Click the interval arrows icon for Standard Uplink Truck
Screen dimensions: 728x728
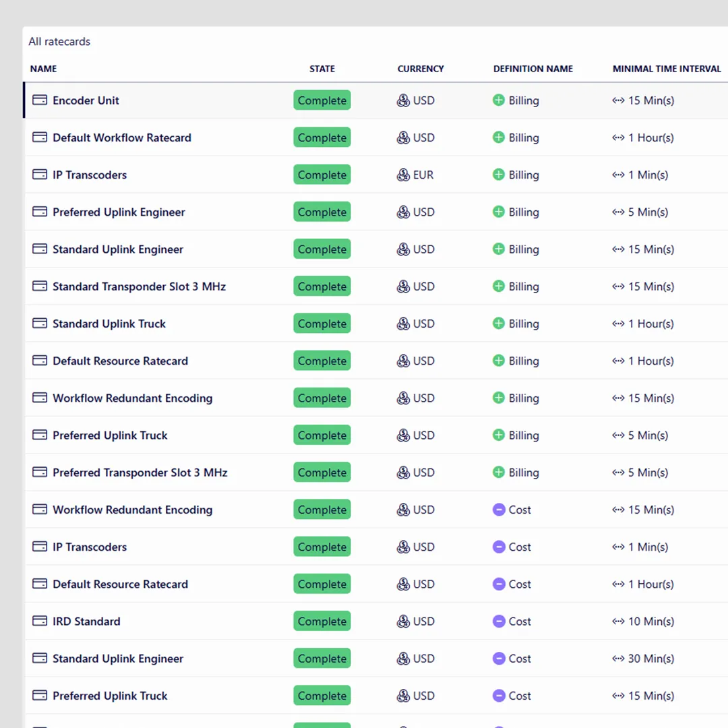(618, 324)
